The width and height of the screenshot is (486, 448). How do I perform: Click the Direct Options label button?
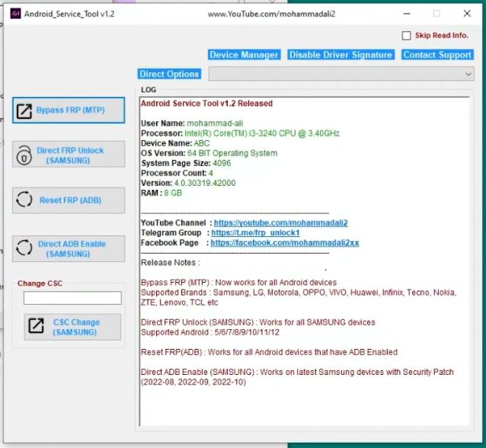[169, 74]
